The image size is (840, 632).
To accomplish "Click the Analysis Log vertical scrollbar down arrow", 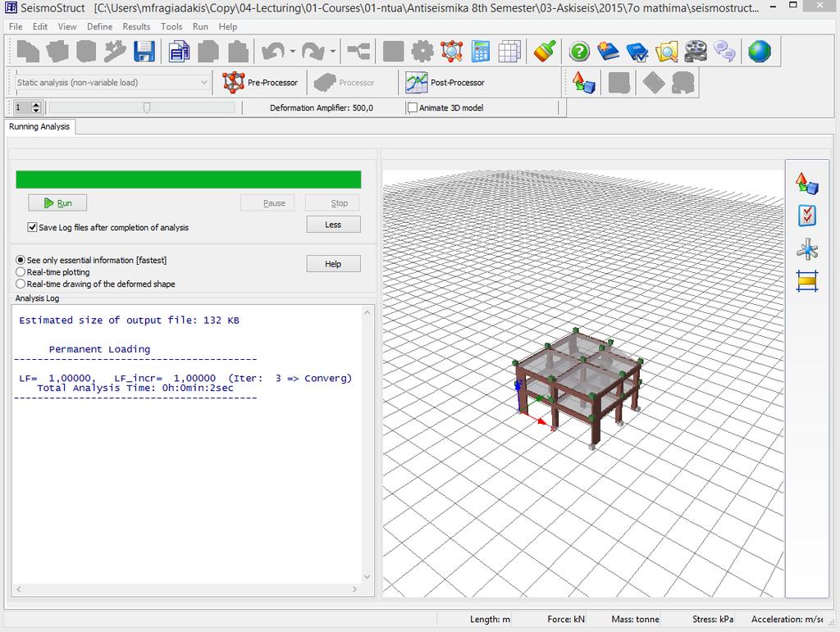I will [x=367, y=577].
